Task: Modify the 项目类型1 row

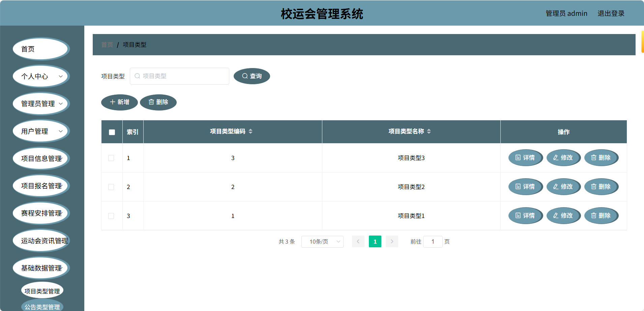Action: [x=563, y=216]
